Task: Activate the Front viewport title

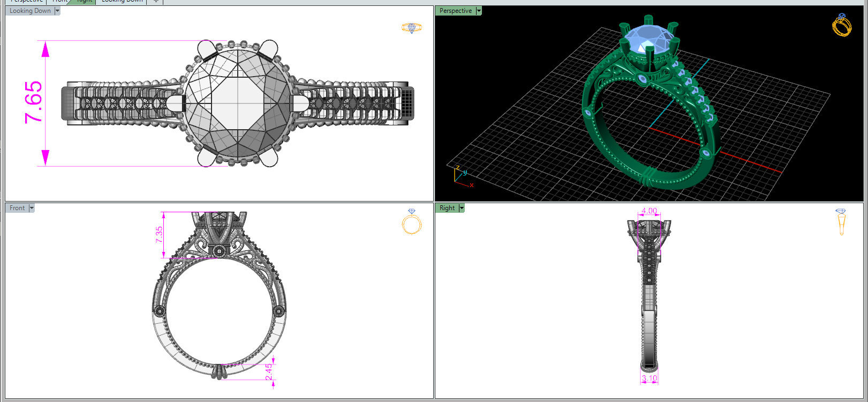Action: click(17, 208)
